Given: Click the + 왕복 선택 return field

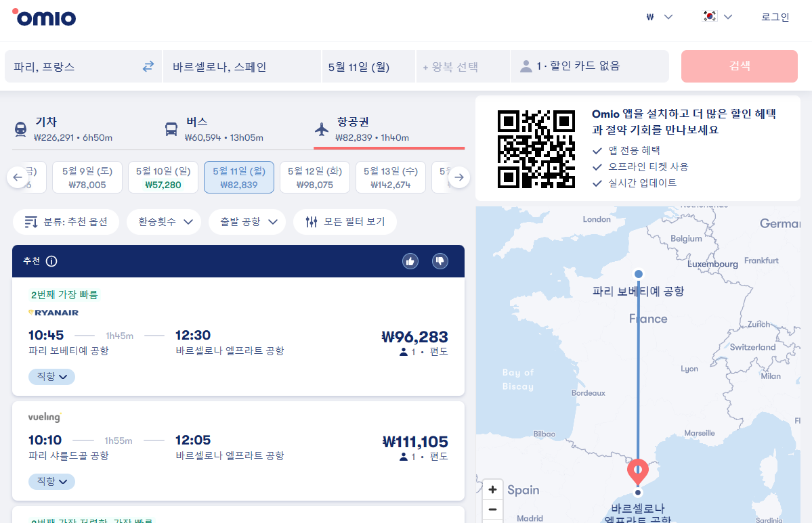Looking at the screenshot, I should [x=463, y=66].
